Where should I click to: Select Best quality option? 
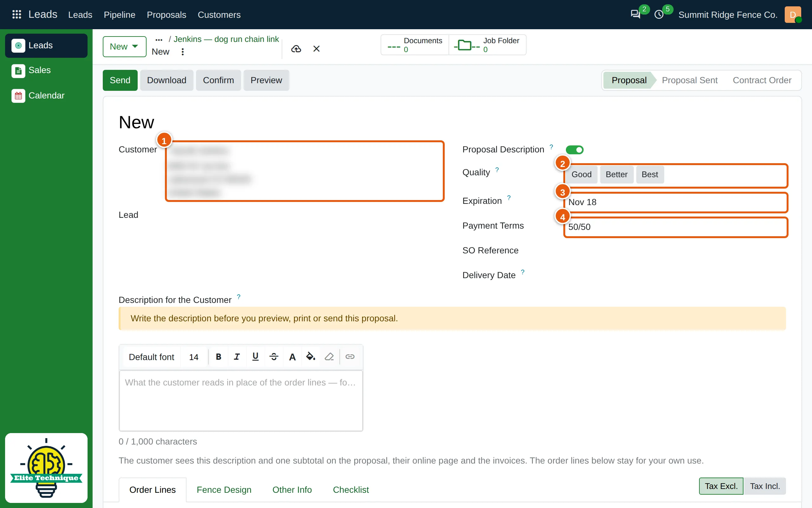[650, 174]
